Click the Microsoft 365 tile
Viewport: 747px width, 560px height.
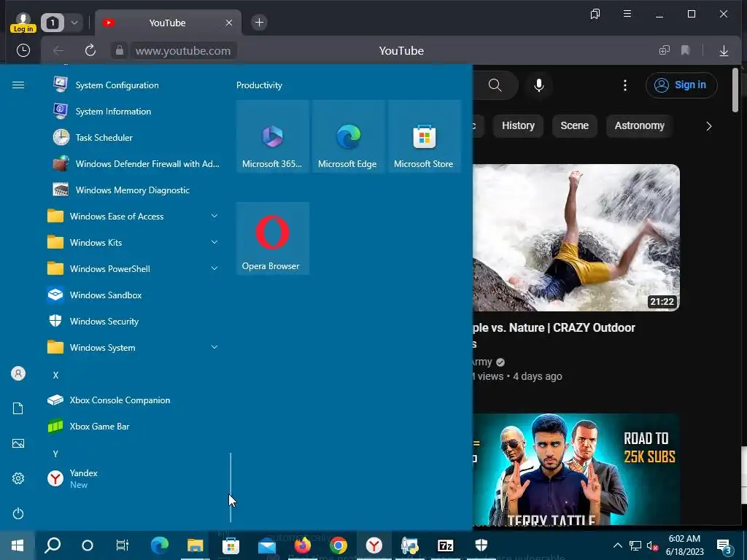pyautogui.click(x=273, y=136)
